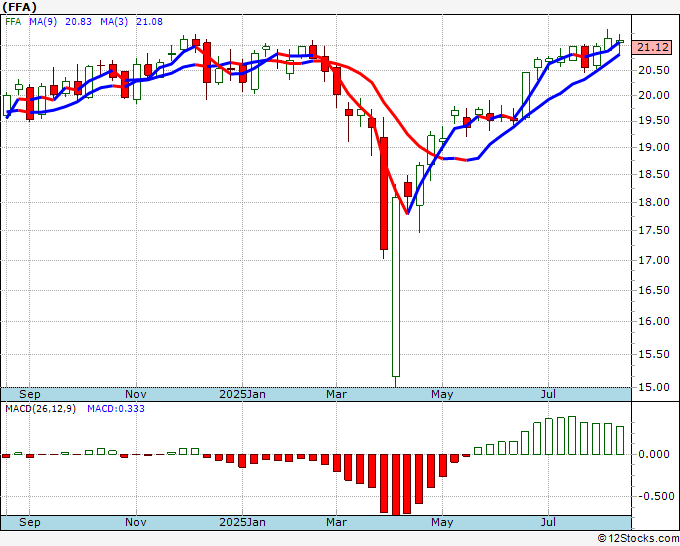Image resolution: width=680 pixels, height=546 pixels.
Task: Click the 0.000 MACD axis label
Action: [x=654, y=454]
